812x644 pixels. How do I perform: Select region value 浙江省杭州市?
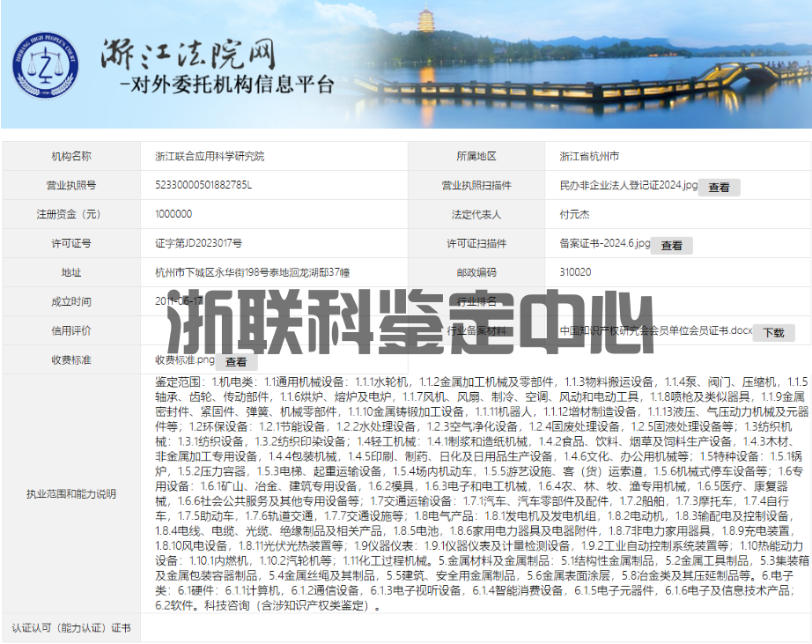click(589, 157)
